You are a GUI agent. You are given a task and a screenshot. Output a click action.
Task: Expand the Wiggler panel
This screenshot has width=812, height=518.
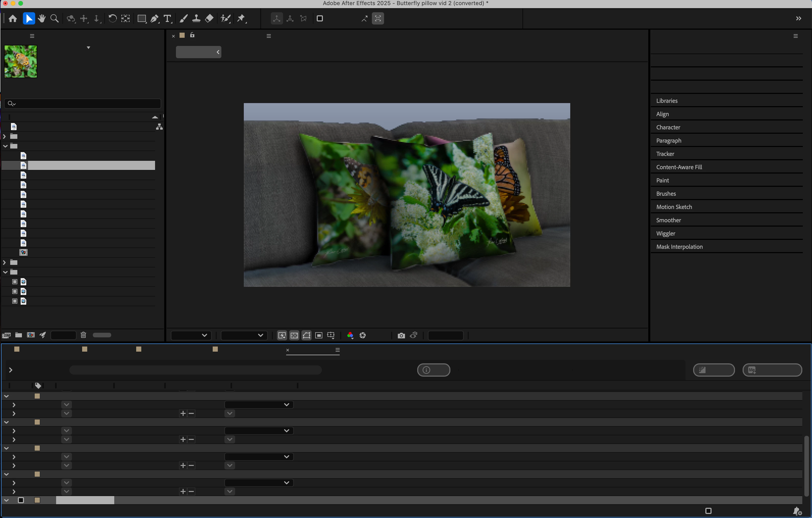click(x=665, y=233)
